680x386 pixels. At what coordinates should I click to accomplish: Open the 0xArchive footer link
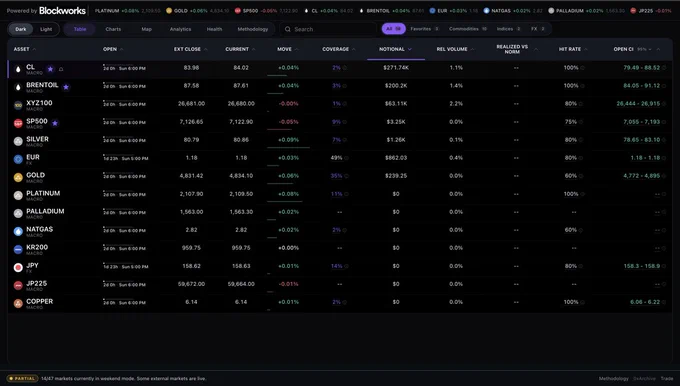(644, 379)
